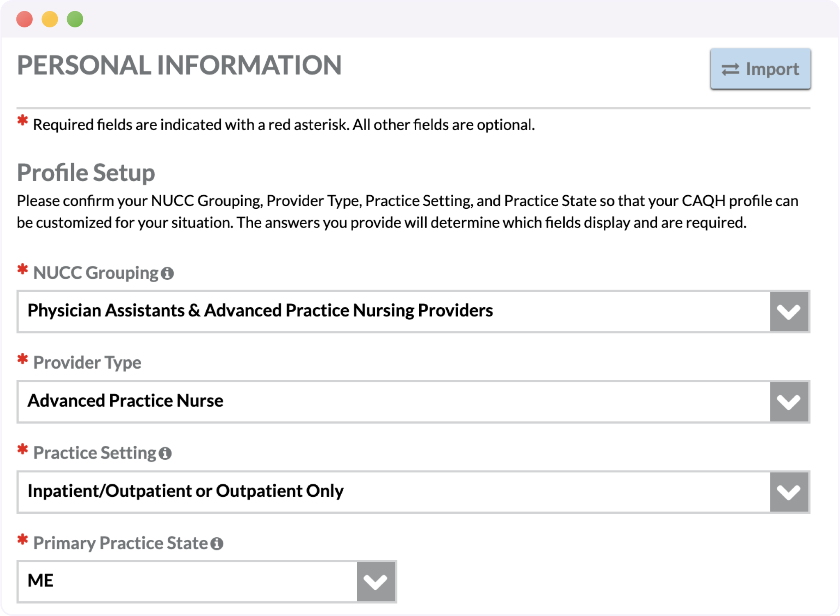Close the window with red button
The width and height of the screenshot is (840, 616).
pos(25,19)
